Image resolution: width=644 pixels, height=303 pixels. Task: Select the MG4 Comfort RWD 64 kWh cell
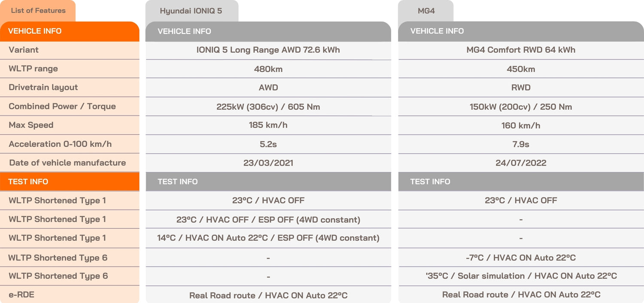pos(521,50)
